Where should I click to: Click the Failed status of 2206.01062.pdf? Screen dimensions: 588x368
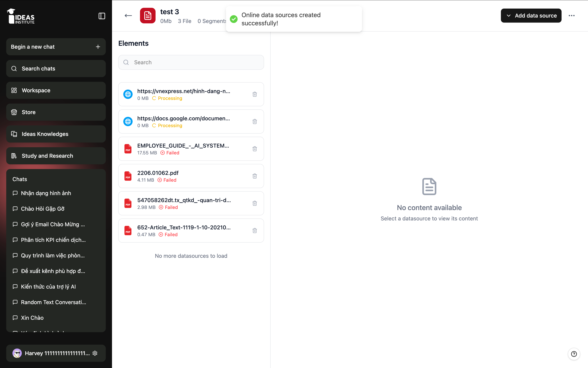point(167,180)
